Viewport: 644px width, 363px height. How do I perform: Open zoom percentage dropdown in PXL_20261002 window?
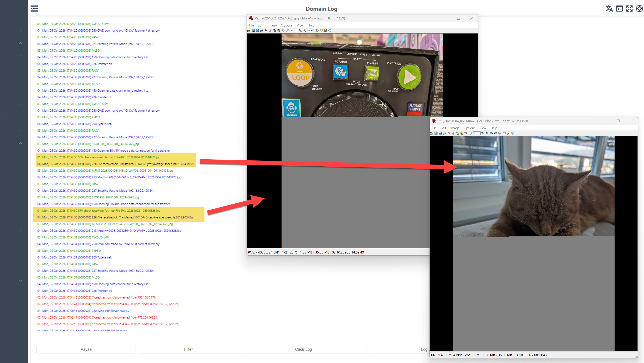tap(295, 31)
